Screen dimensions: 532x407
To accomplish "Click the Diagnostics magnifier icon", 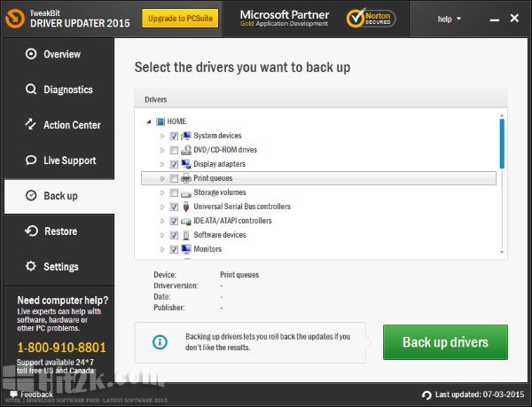I will (31, 90).
